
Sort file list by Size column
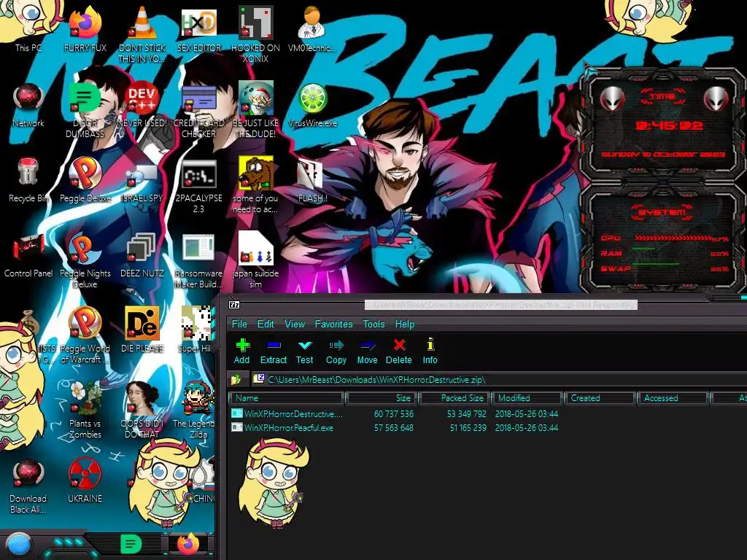381,398
